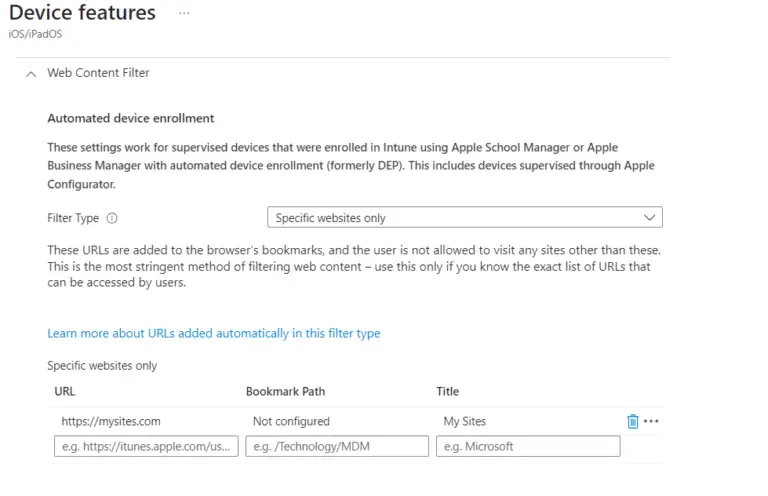Click the URL input field with itunes placeholder
Image resolution: width=768 pixels, height=496 pixels.
(146, 446)
